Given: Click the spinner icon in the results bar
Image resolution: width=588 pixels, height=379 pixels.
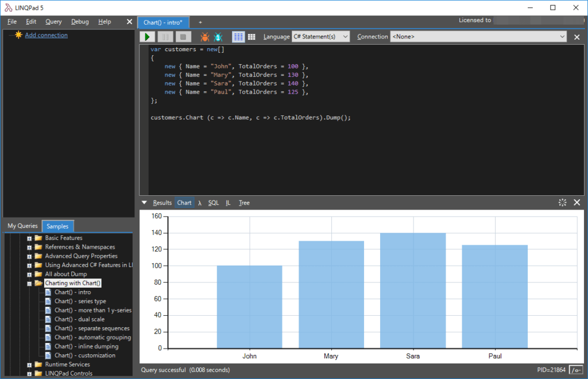Looking at the screenshot, I should [562, 203].
